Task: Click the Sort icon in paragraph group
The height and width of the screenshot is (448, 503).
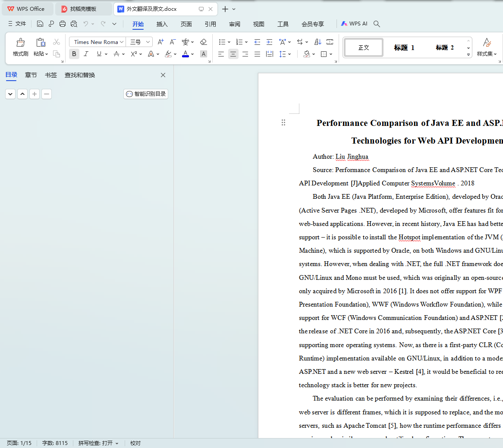Action: (x=318, y=42)
